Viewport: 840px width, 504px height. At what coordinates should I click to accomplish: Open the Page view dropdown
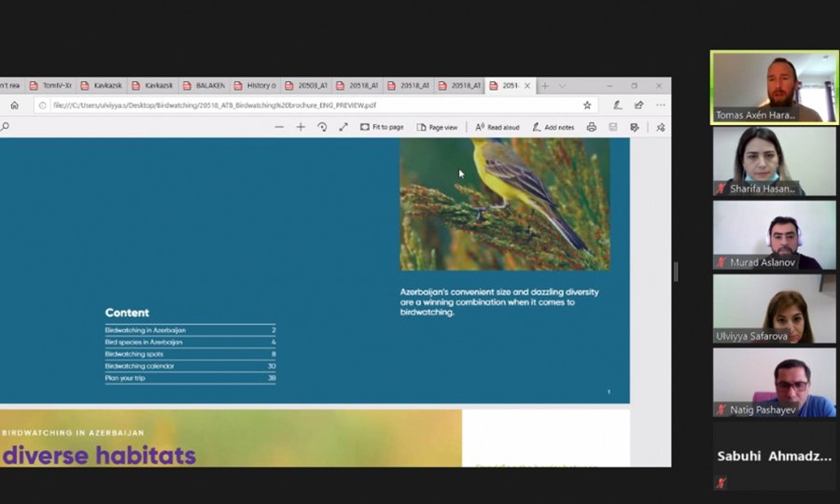coord(437,127)
